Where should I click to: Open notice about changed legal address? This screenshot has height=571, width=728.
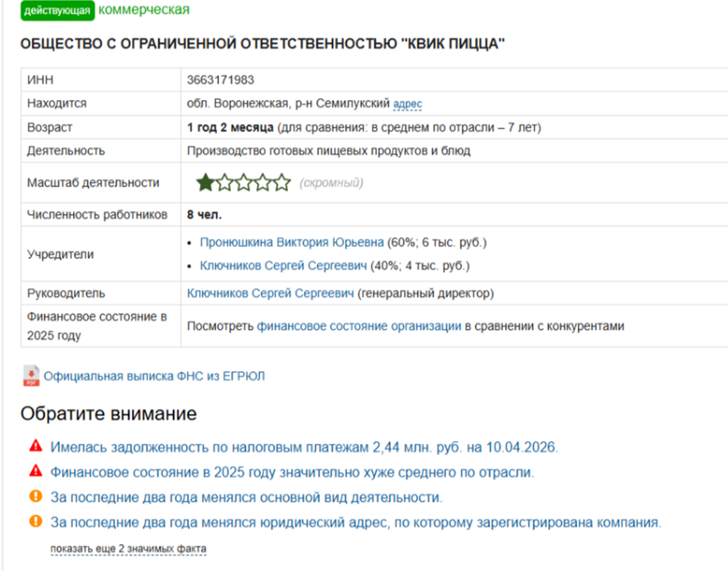coord(355,522)
